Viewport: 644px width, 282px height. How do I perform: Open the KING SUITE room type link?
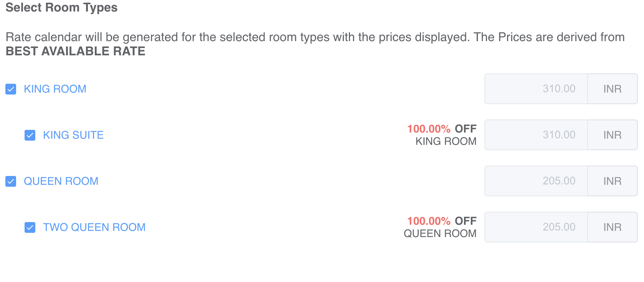click(x=73, y=135)
